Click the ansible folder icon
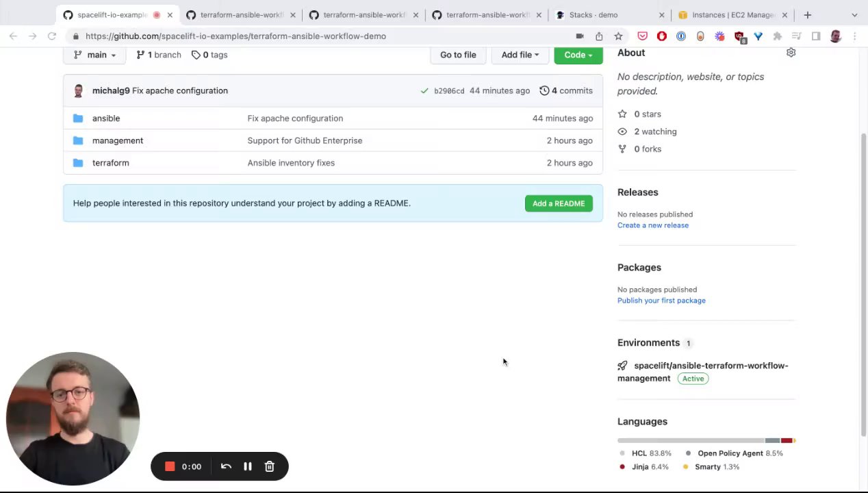 coord(78,118)
